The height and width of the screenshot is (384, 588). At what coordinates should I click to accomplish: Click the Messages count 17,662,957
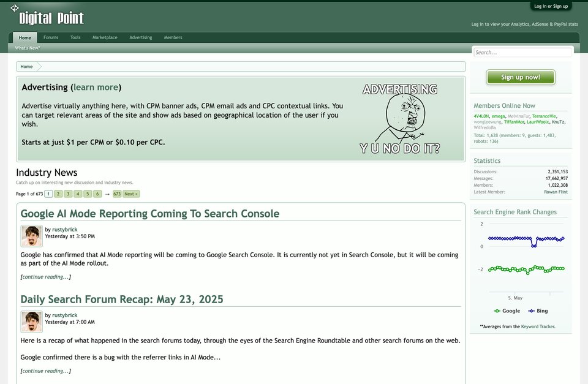(x=557, y=178)
